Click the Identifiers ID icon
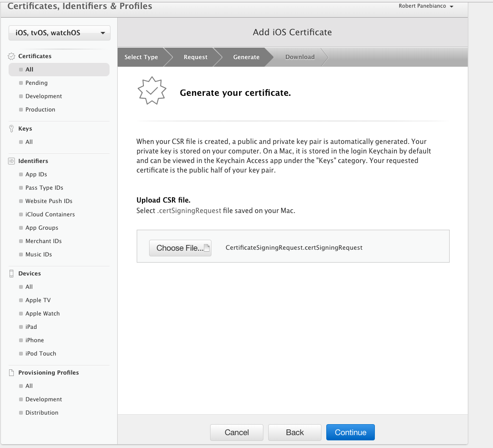The image size is (493, 448). tap(11, 161)
